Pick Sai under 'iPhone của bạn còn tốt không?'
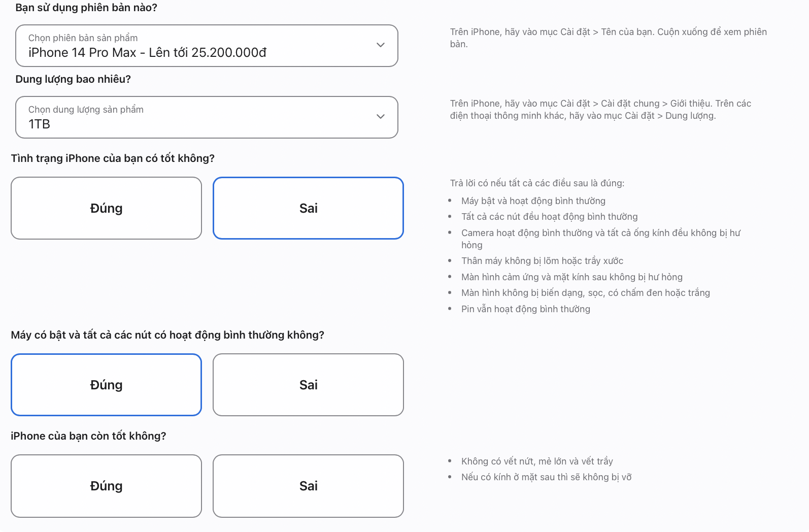The height and width of the screenshot is (532, 809). [308, 486]
